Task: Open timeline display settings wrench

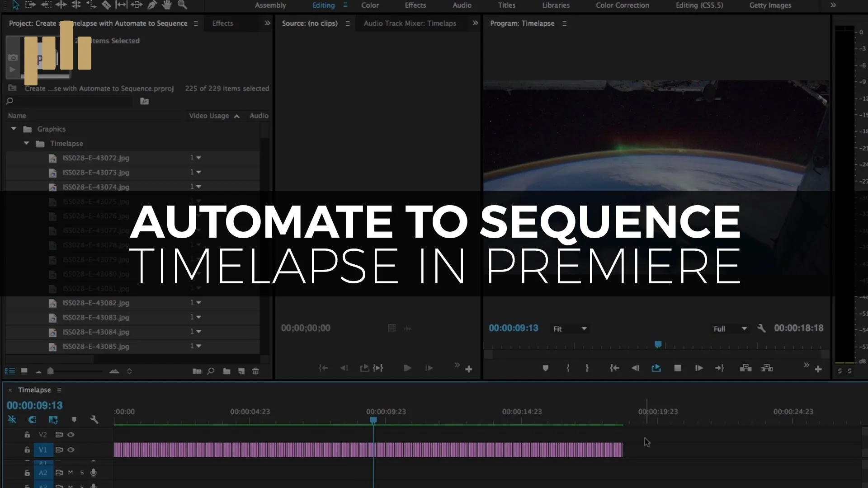Action: [94, 420]
